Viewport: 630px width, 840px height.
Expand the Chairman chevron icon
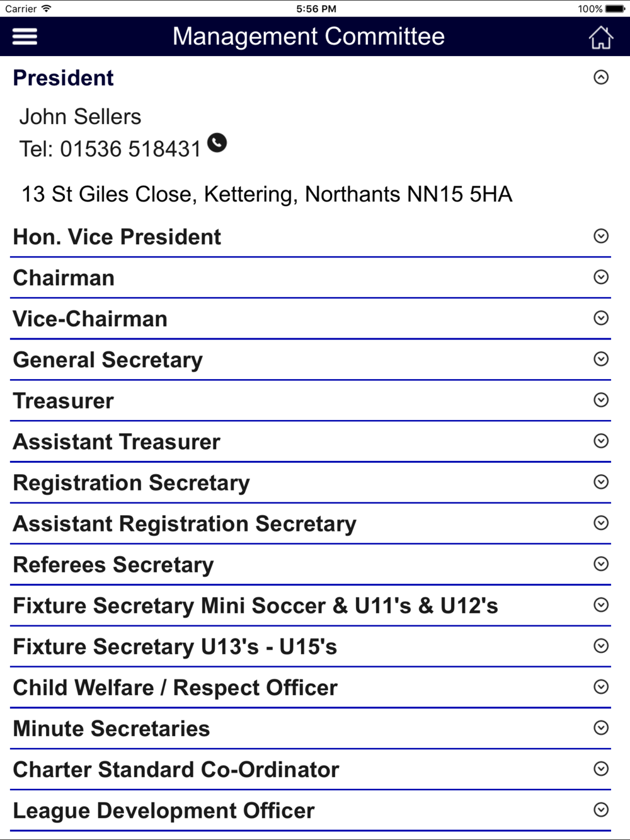pyautogui.click(x=601, y=277)
